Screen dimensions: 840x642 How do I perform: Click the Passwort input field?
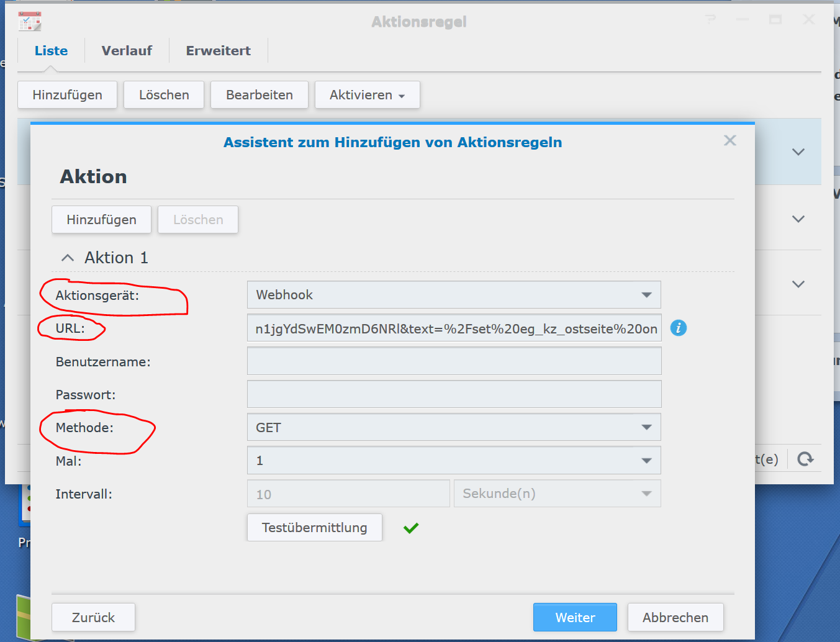[x=454, y=394]
